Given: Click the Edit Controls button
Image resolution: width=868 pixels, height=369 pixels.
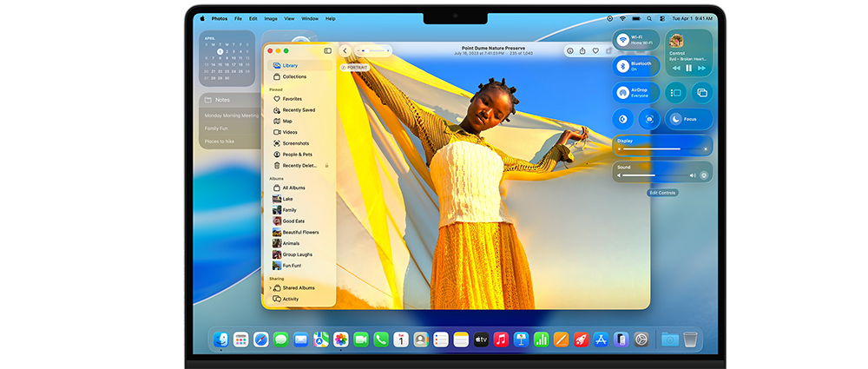Looking at the screenshot, I should pos(662,193).
